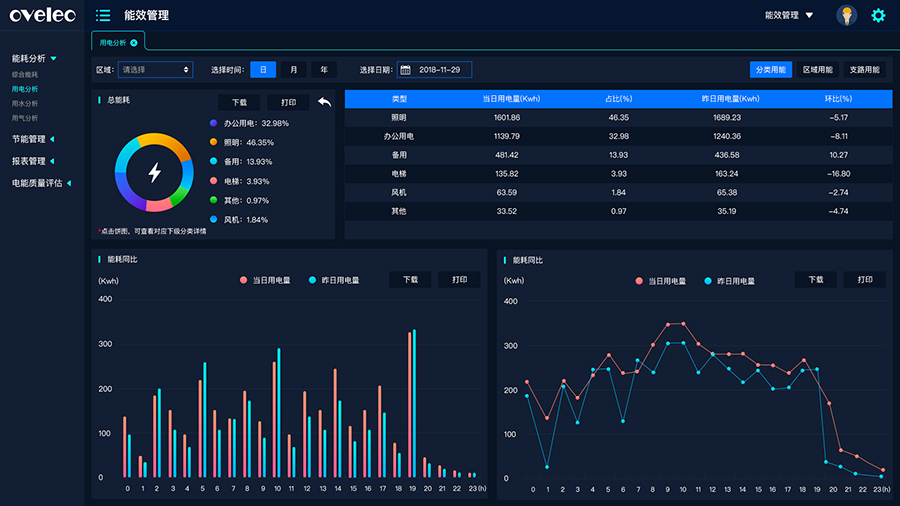Select the 年 time period option
Image resolution: width=900 pixels, height=506 pixels.
point(323,70)
